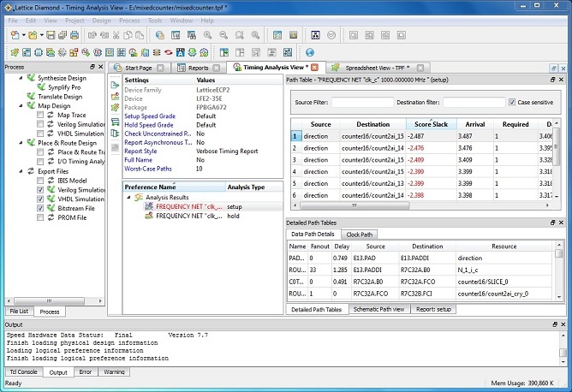Screen dimensions: 572x392
Task: Toggle the Case sensitive checkbox
Action: tap(512, 102)
